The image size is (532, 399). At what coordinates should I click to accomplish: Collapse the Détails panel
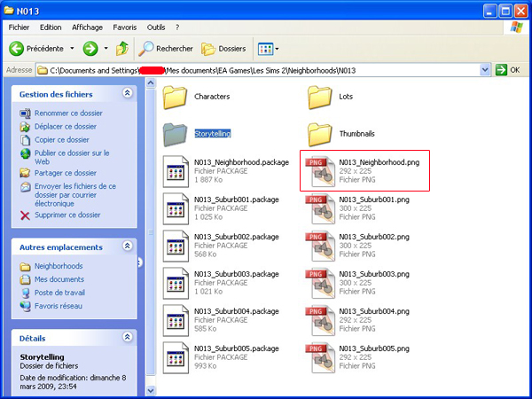127,337
